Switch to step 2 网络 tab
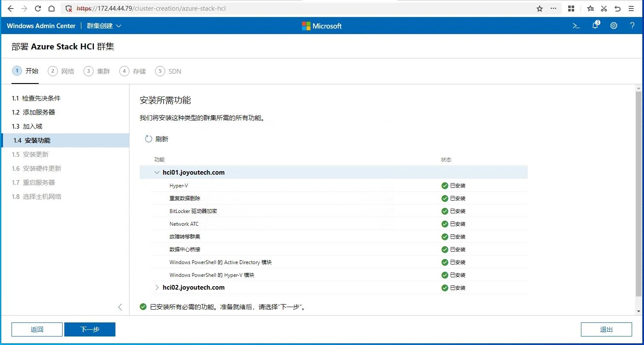 pos(61,71)
